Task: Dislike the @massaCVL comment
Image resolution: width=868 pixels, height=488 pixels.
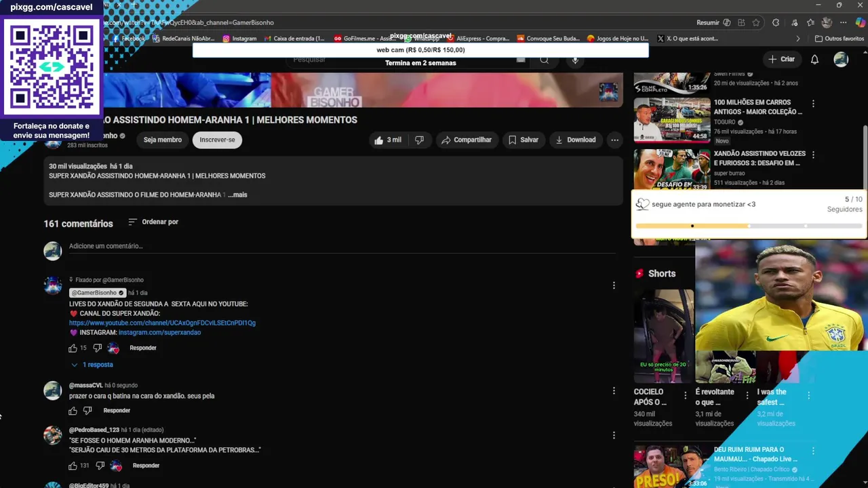Action: pos(87,411)
